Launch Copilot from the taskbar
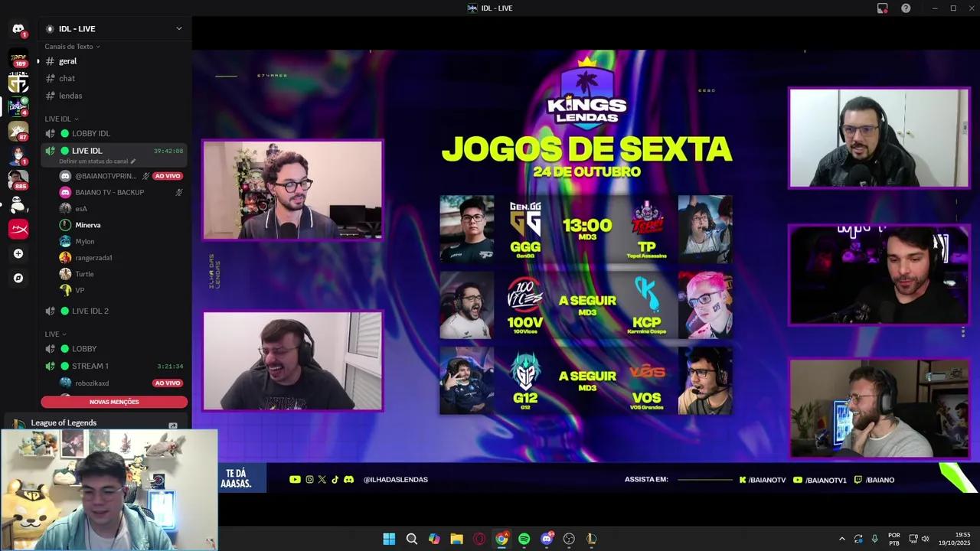 434,539
